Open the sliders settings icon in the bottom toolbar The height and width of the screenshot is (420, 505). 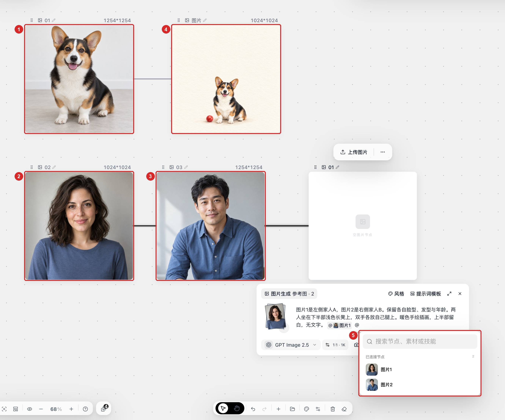pos(318,409)
